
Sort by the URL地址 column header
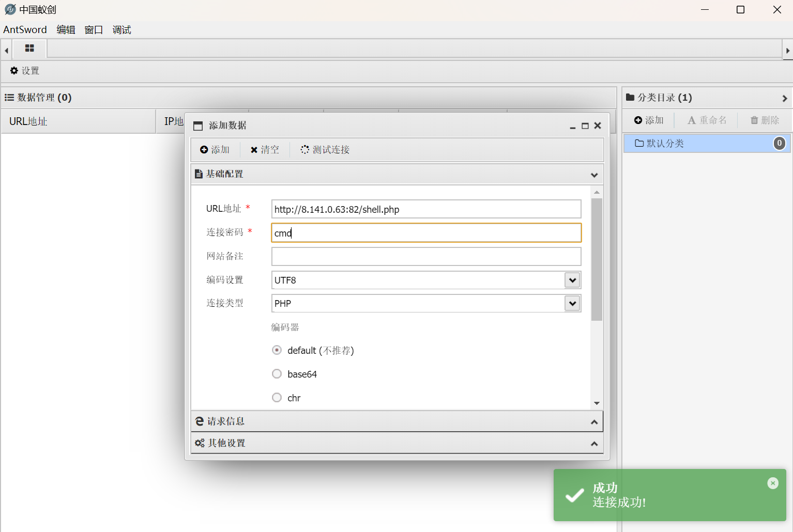click(x=79, y=121)
